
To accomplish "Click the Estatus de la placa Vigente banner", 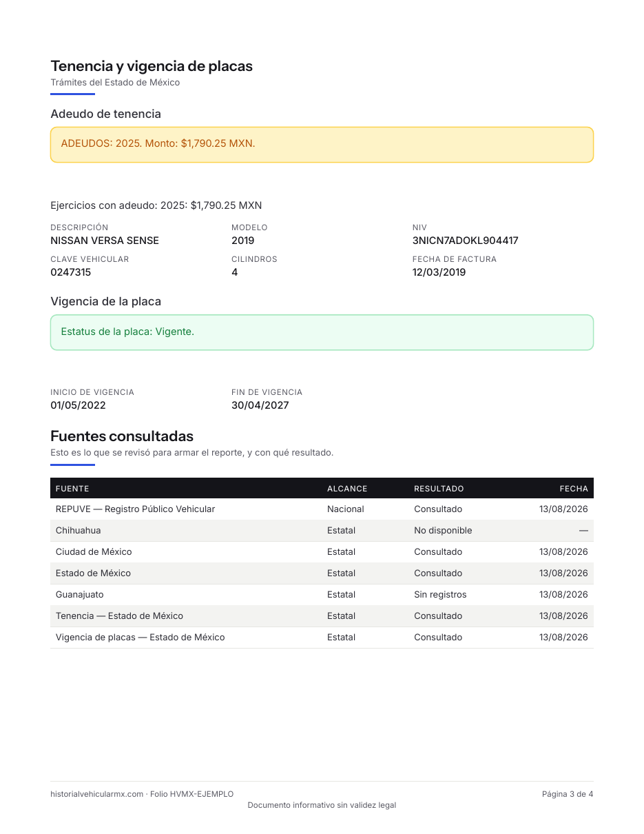I will [x=322, y=332].
